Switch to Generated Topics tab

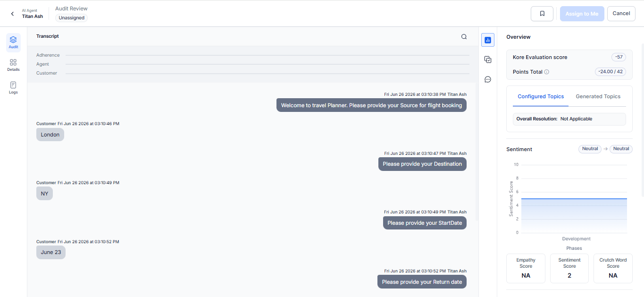click(598, 96)
